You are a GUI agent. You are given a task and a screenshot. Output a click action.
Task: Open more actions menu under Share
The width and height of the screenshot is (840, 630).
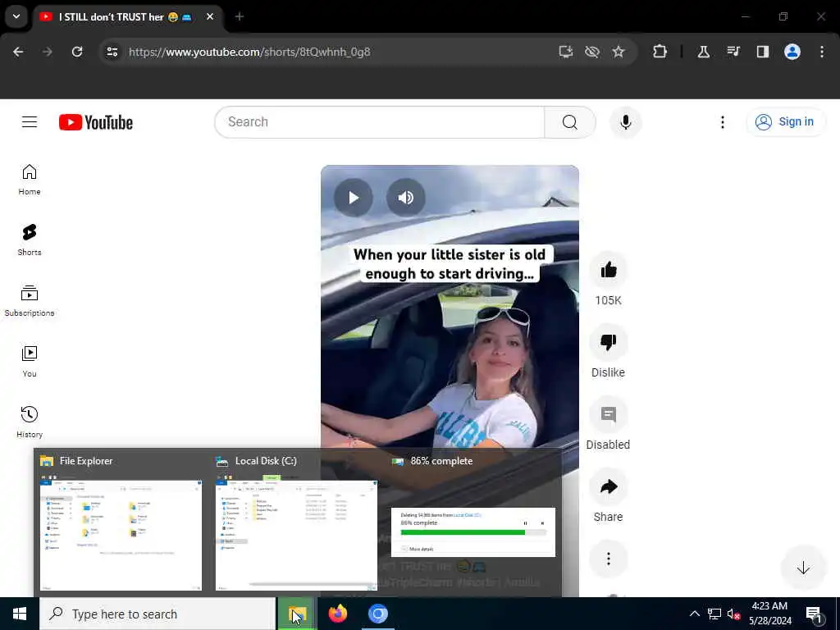click(x=608, y=559)
